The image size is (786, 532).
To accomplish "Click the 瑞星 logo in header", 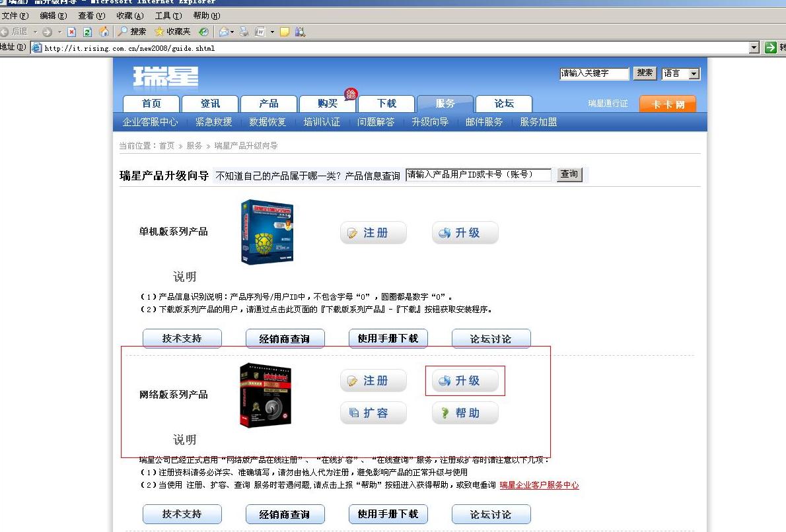I will coord(166,78).
